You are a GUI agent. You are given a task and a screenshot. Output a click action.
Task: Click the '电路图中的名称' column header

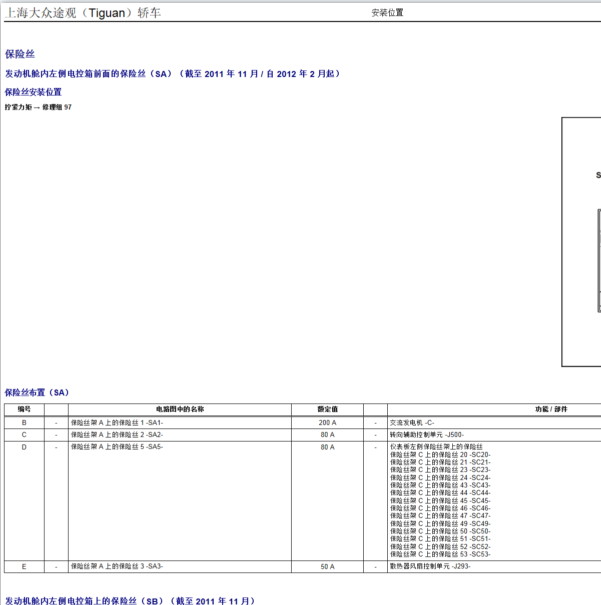click(x=180, y=409)
